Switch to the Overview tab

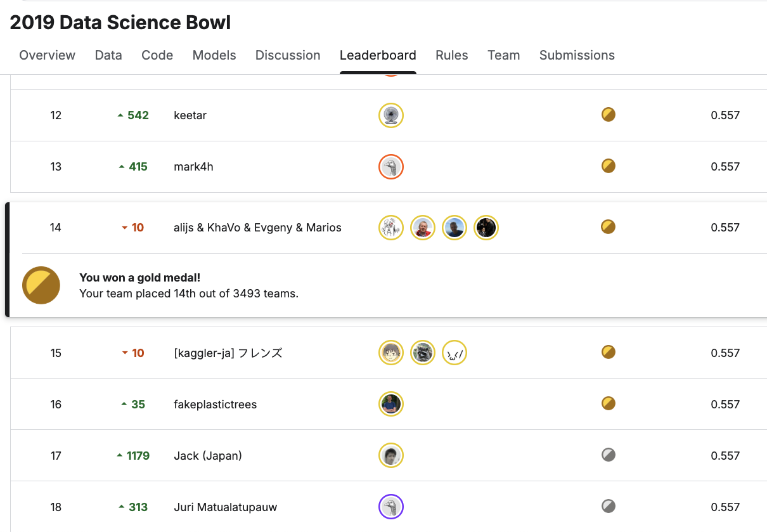[48, 55]
